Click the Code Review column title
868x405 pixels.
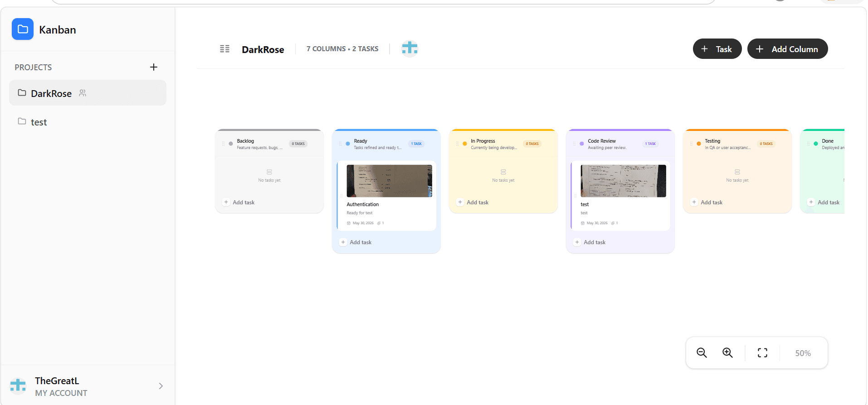point(602,141)
